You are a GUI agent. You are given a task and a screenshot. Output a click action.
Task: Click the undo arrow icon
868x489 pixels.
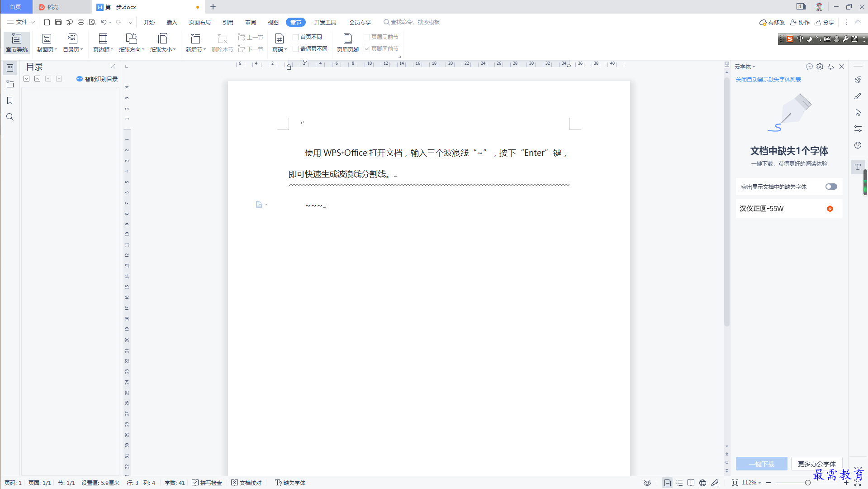coord(104,22)
